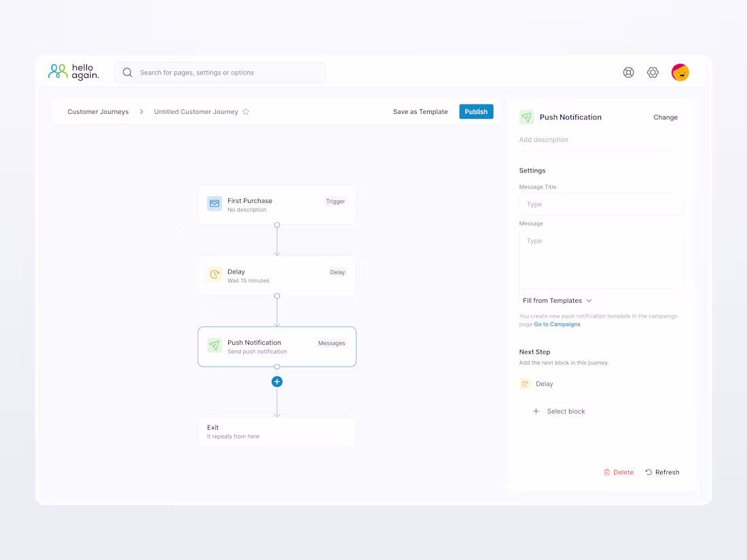Image resolution: width=747 pixels, height=560 pixels.
Task: Click the trash icon next to Delete
Action: click(607, 472)
